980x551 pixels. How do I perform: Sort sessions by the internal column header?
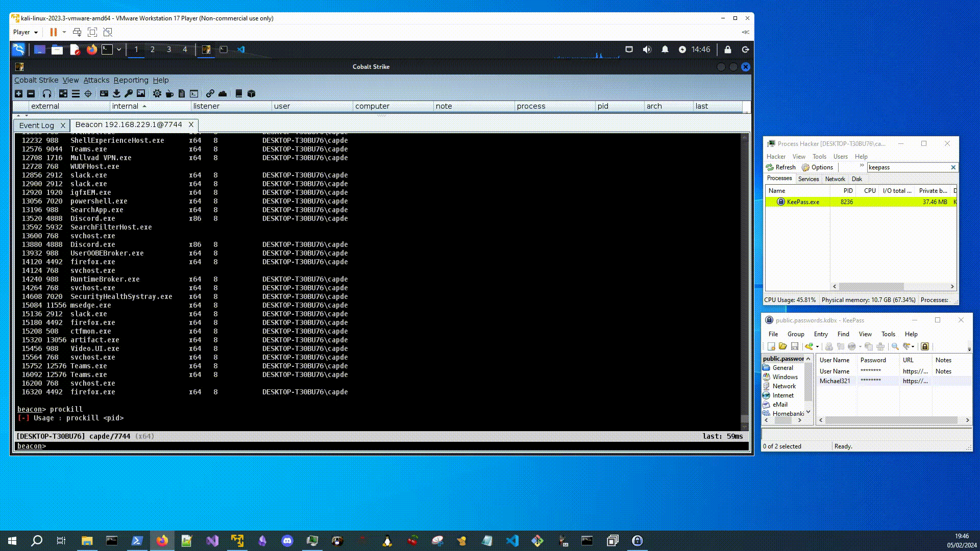(x=150, y=106)
